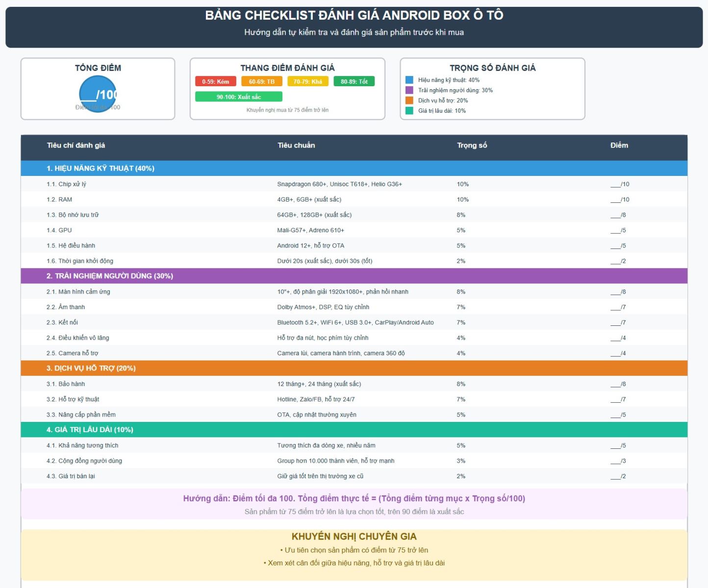
Task: Select the yellow '70-79: Khá' badge
Action: tap(308, 81)
